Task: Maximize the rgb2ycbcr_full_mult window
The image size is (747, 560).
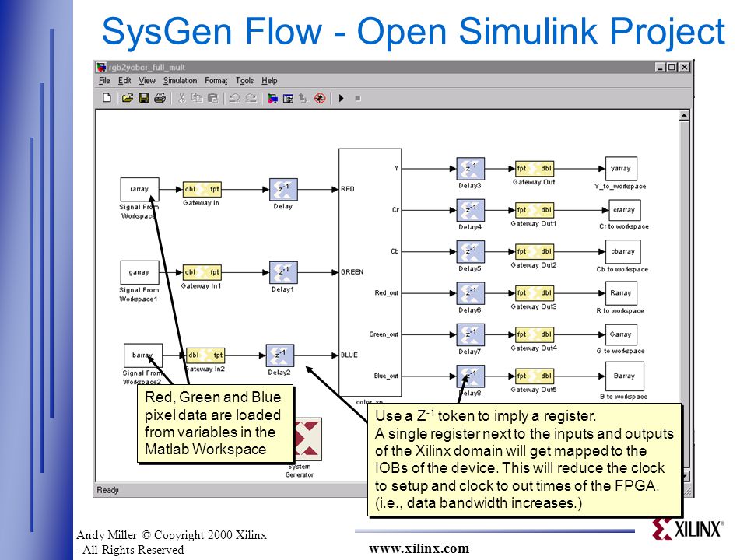Action: click(672, 67)
